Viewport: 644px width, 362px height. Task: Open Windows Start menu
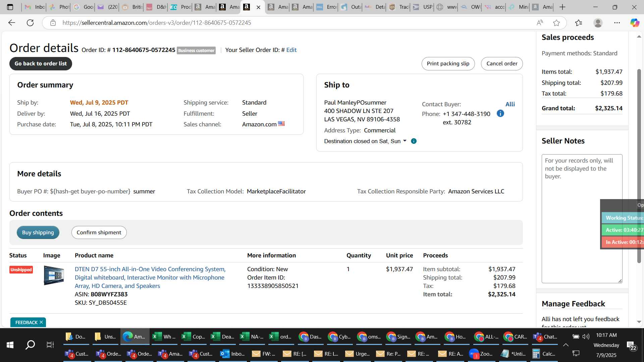(10, 345)
